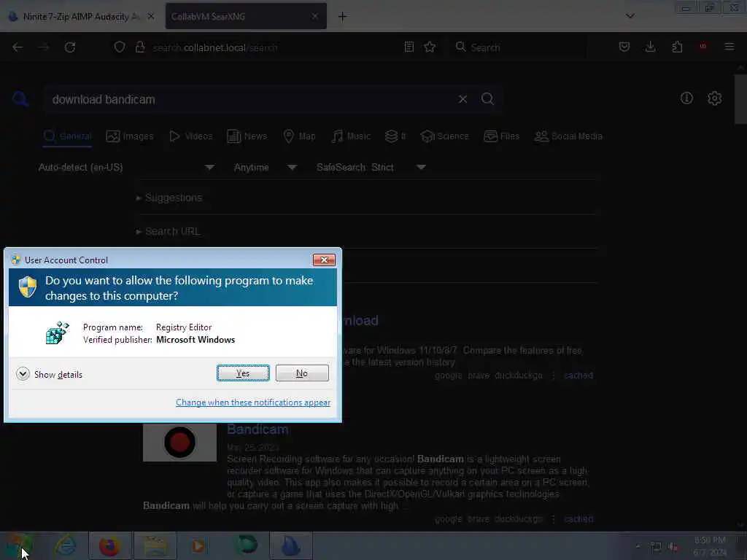
Task: Switch to the CollabVM SearXNG tab
Action: click(239, 17)
